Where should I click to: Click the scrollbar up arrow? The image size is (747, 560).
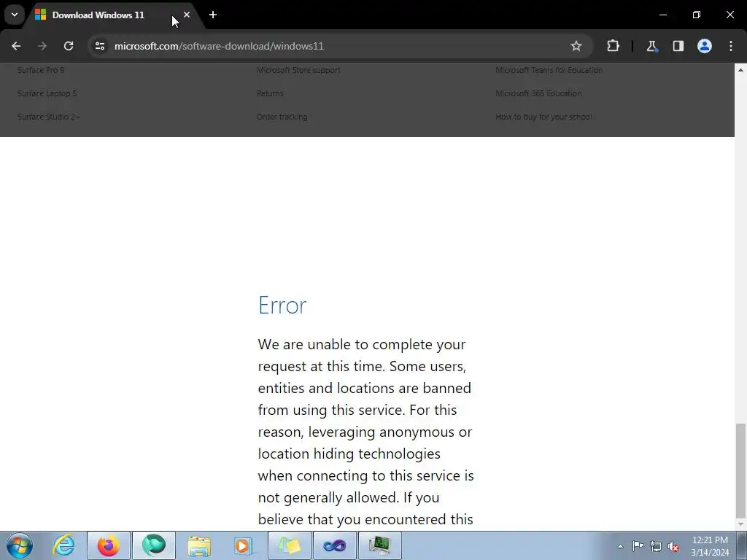pyautogui.click(x=740, y=70)
